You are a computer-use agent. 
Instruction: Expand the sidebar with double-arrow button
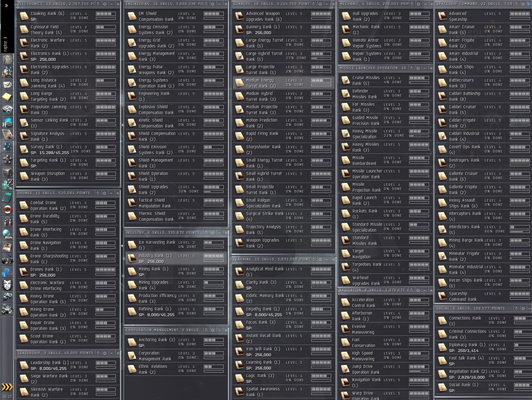(6, 5)
